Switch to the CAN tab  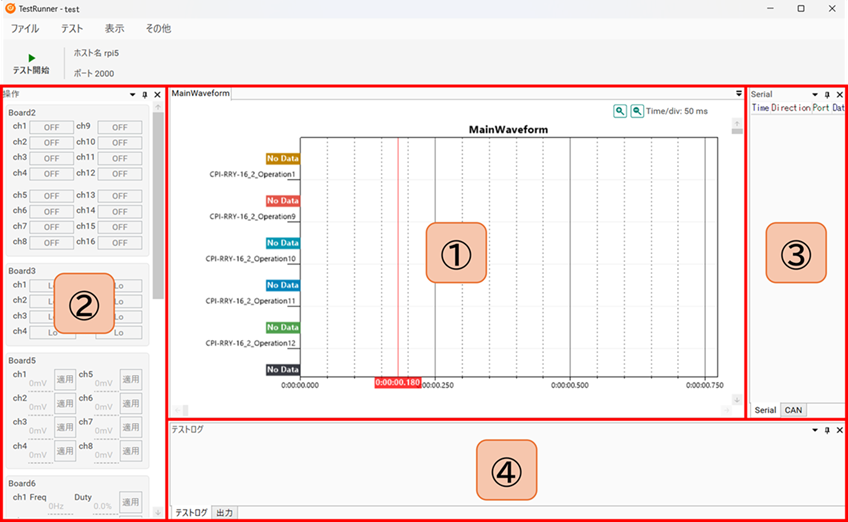(x=793, y=410)
